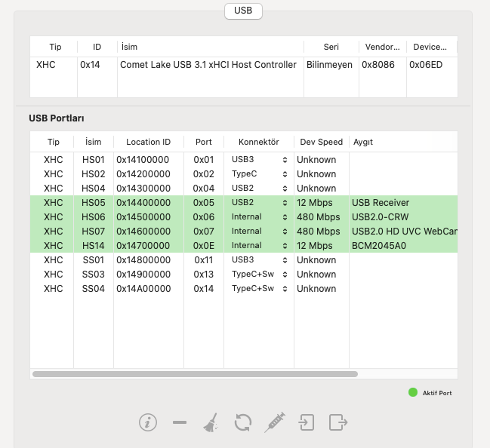Click location ID 0x14400000
This screenshot has height=448, width=490.
143,203
